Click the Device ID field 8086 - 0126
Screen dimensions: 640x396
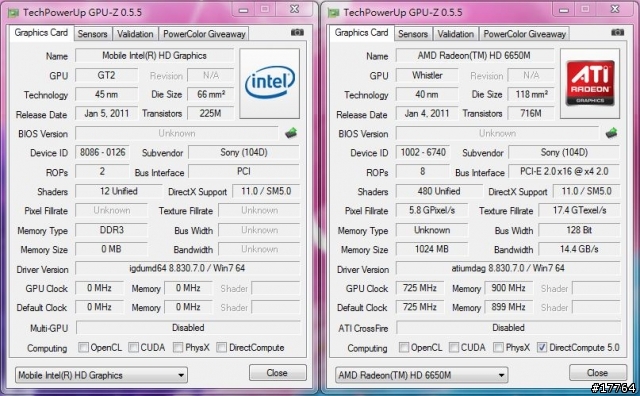tap(102, 152)
